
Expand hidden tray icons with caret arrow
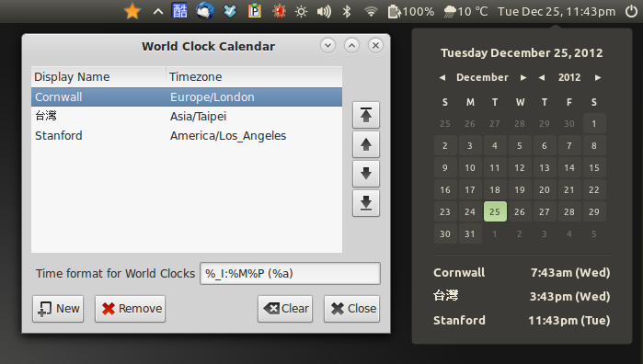tap(158, 12)
